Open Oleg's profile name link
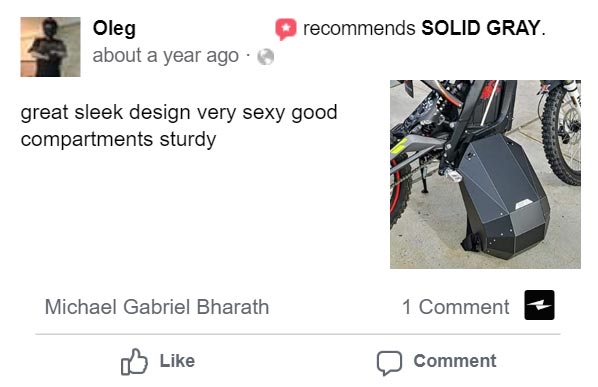Image resolution: width=598 pixels, height=387 pixels. point(114,29)
